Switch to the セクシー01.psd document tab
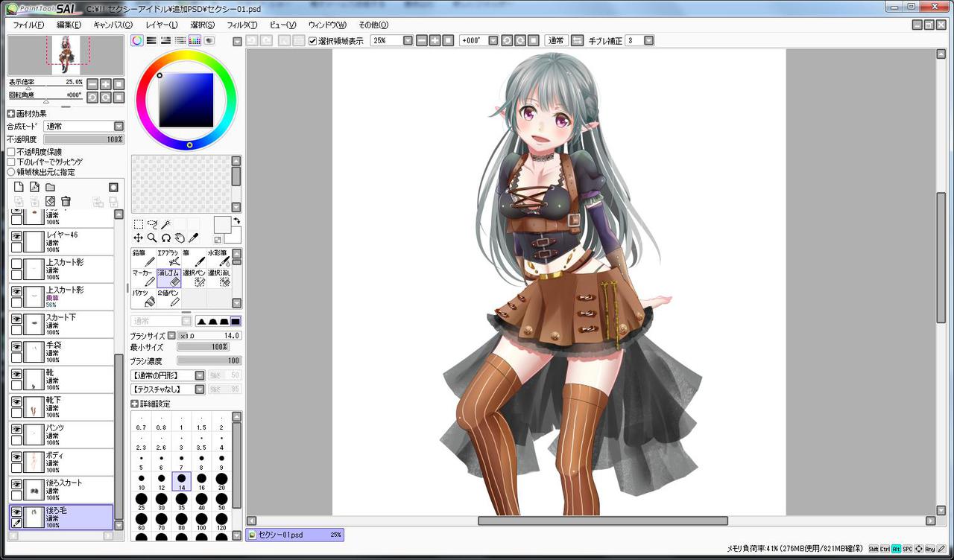The height and width of the screenshot is (560, 954). (x=294, y=535)
